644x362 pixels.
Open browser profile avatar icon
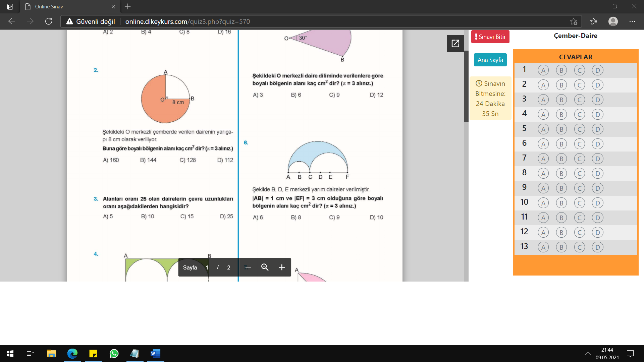point(613,21)
